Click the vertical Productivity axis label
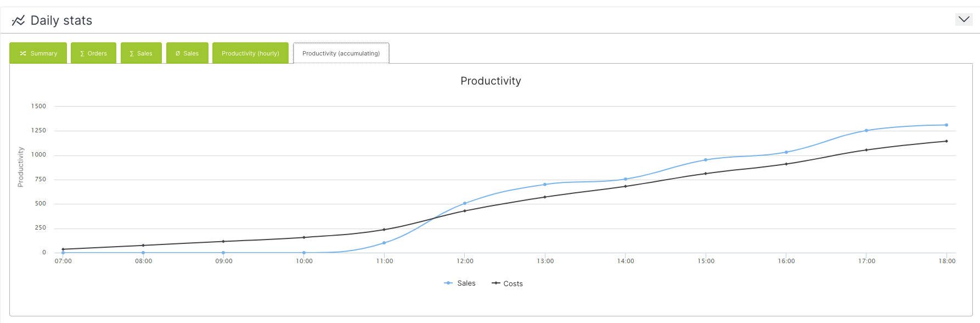The height and width of the screenshot is (323, 980). [21, 167]
